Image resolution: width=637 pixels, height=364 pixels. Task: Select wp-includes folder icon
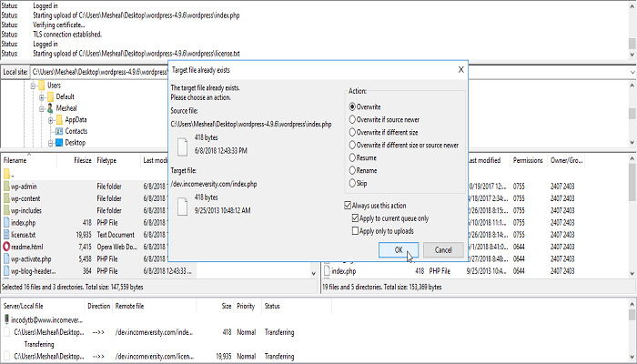pos(6,210)
